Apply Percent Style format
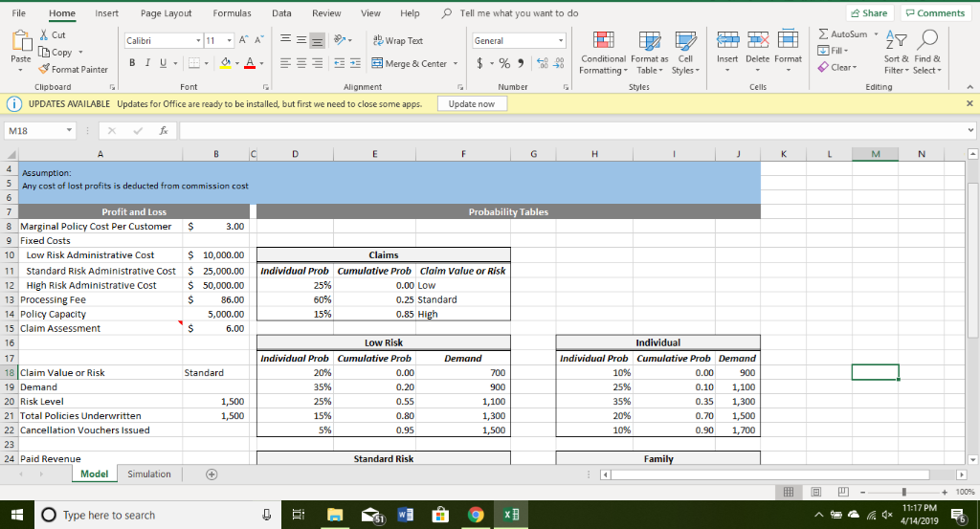This screenshot has height=529, width=980. pyautogui.click(x=504, y=63)
